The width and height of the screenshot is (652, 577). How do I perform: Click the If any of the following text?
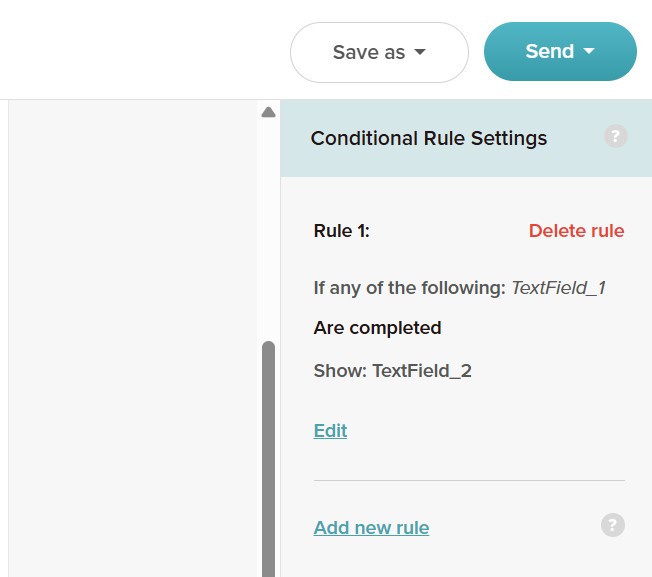point(410,288)
